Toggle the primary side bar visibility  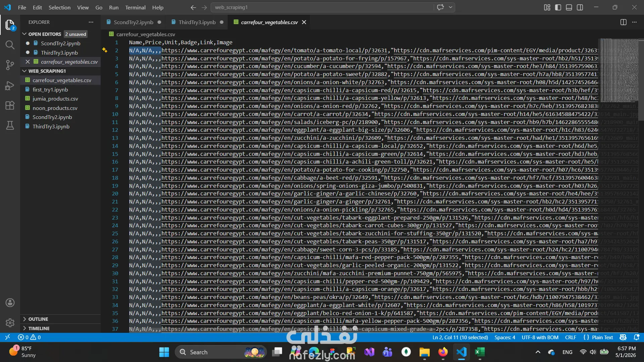[x=558, y=7]
